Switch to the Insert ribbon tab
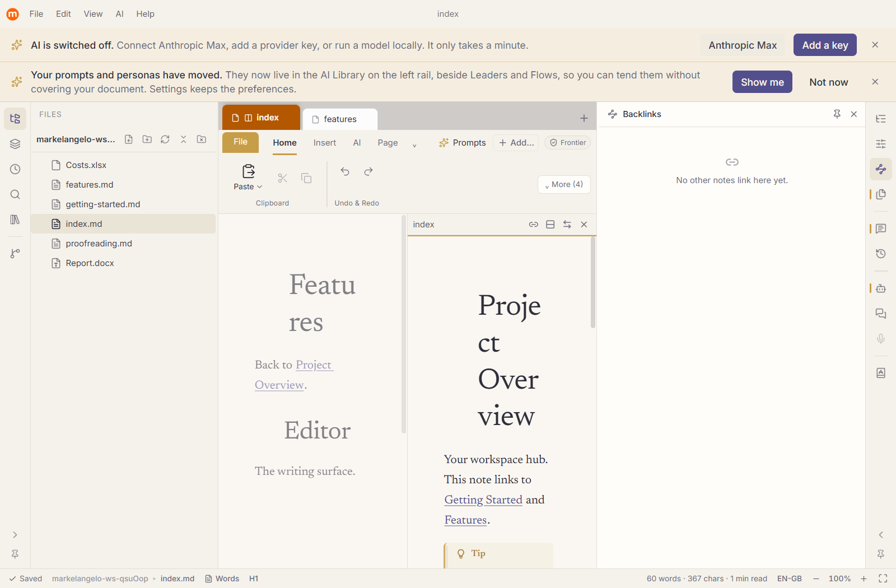Screen dimensions: 896x588 pyautogui.click(x=325, y=143)
